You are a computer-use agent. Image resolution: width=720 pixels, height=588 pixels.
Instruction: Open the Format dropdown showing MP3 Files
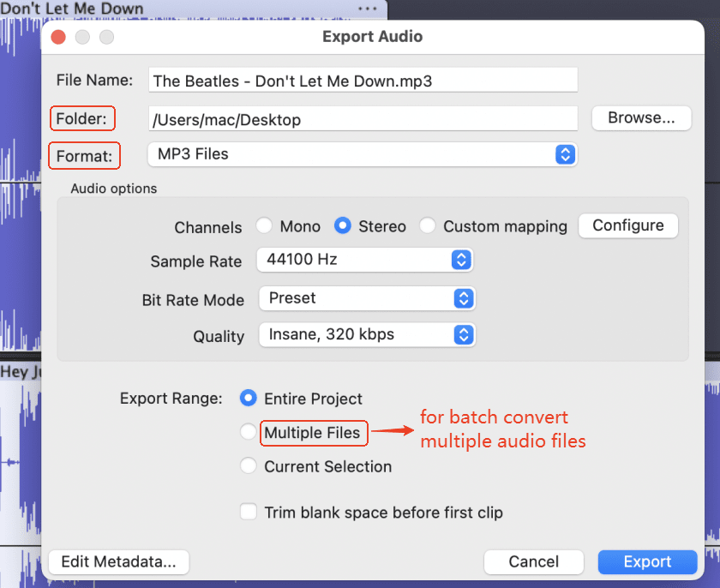362,154
